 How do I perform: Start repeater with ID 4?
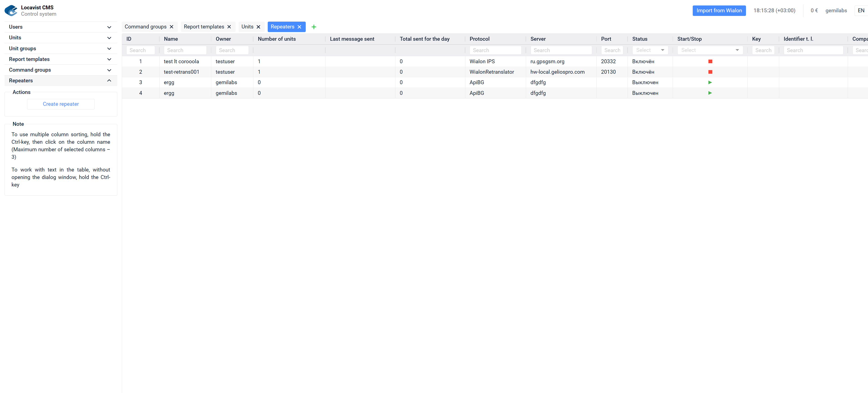[710, 93]
